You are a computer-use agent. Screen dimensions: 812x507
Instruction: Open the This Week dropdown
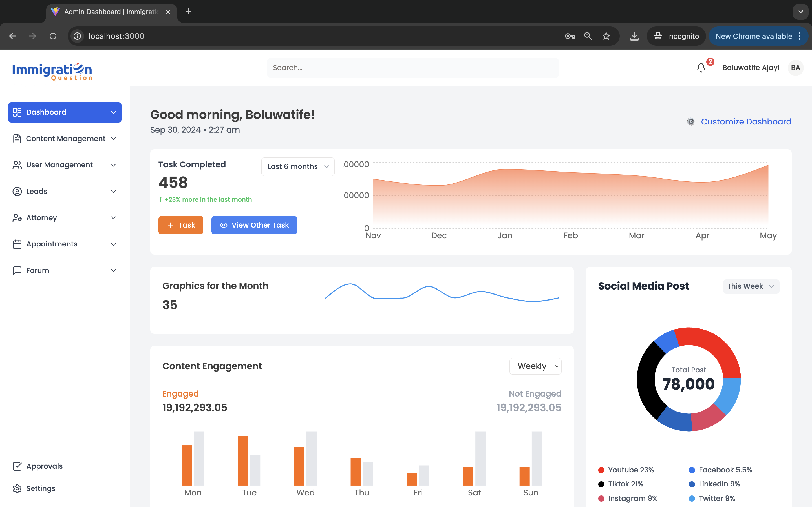click(x=751, y=286)
